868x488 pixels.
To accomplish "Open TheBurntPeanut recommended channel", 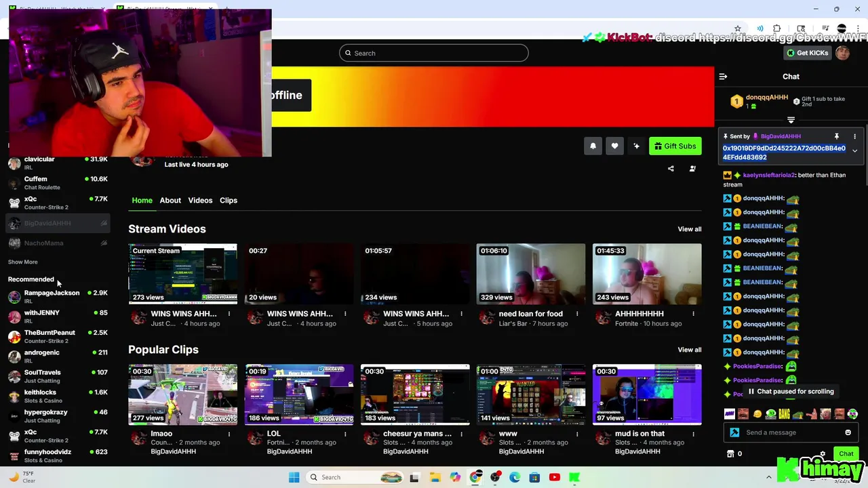I will 58,336.
